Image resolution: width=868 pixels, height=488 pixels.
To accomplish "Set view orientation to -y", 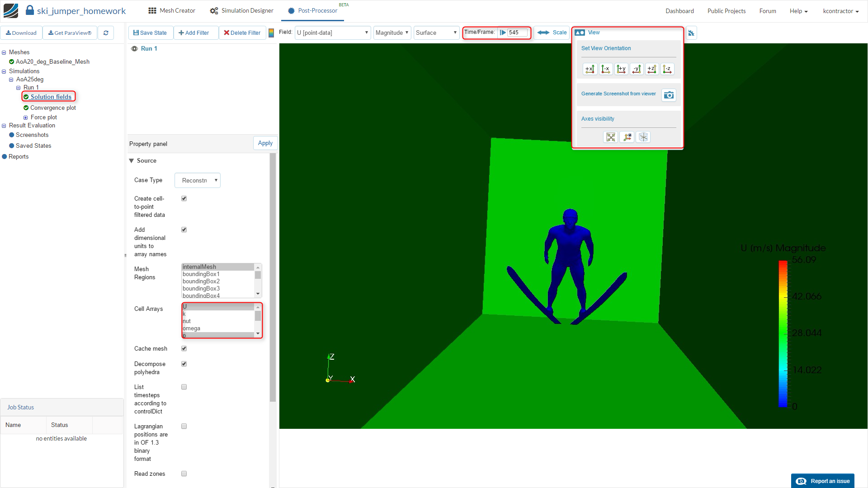I will (x=637, y=69).
